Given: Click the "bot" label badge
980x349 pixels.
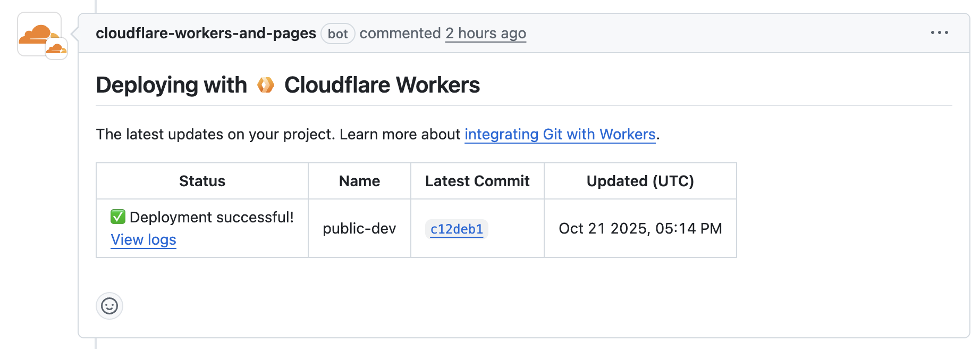Looking at the screenshot, I should [x=337, y=34].
